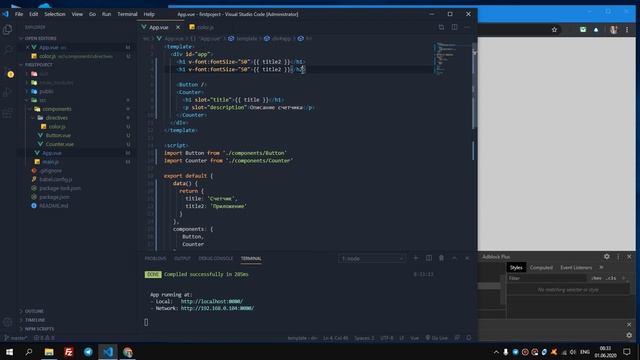Click blue extension icon in Chrome toolbar

pyautogui.click(x=596, y=29)
